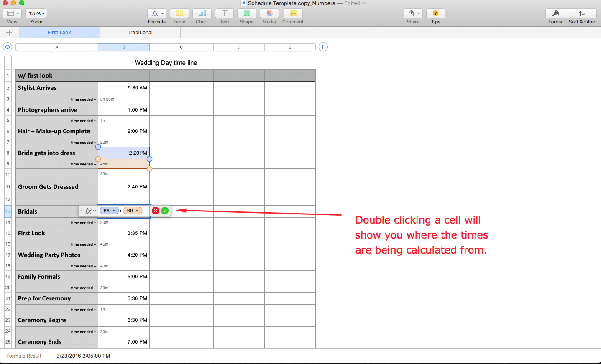Show Tips coaching
Image resolution: width=601 pixels, height=364 pixels.
pos(436,13)
